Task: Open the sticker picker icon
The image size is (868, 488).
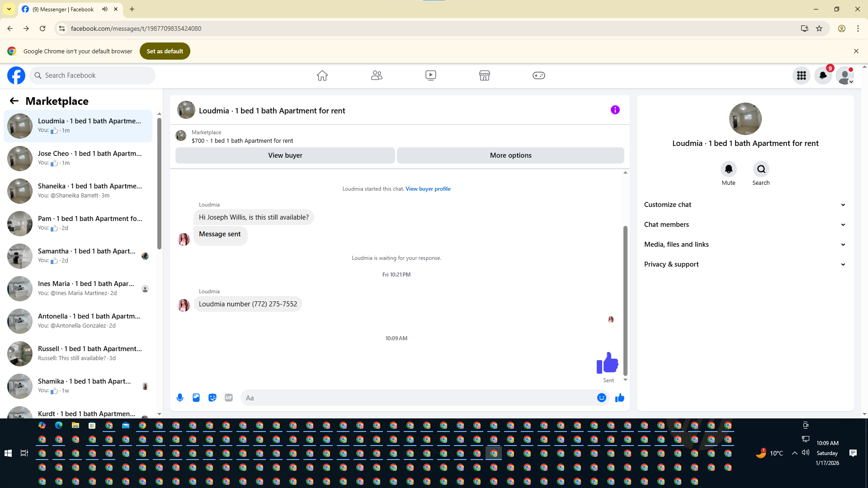Action: tap(212, 398)
